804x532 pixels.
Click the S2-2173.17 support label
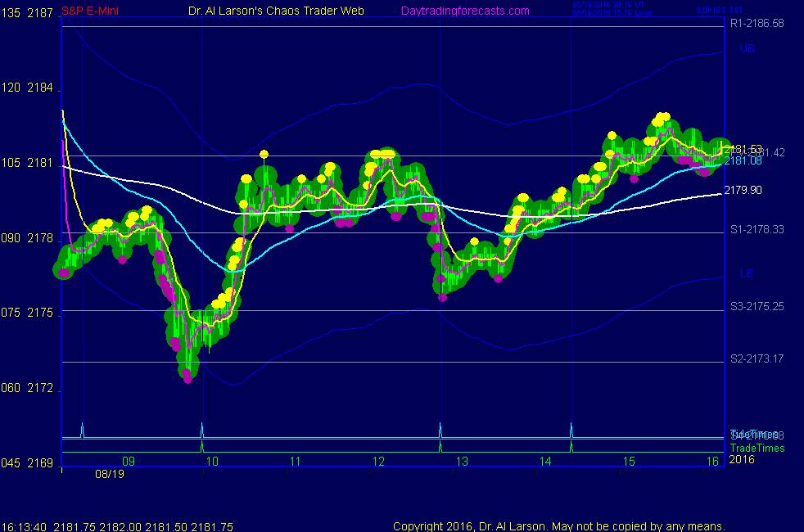757,358
